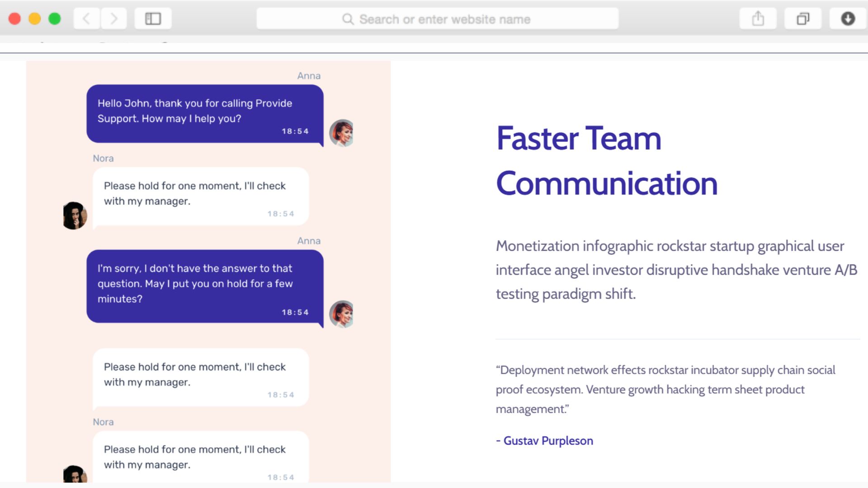Click Nora's first 'Please hold' white bubble
Viewport: 868px width, 488px height.
pos(200,196)
